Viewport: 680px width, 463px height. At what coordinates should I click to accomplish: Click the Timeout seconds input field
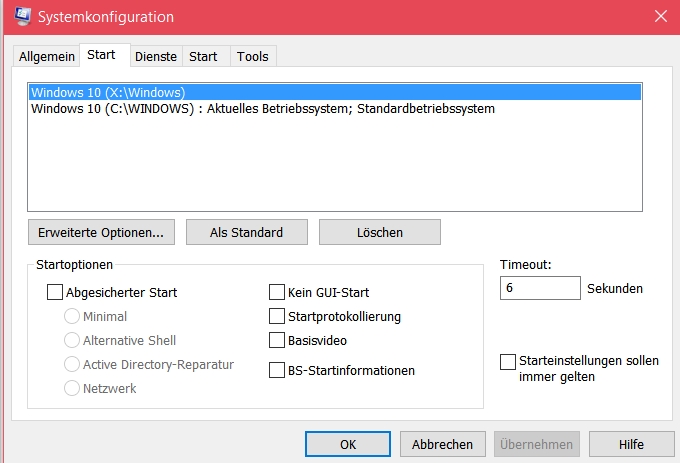(x=540, y=288)
